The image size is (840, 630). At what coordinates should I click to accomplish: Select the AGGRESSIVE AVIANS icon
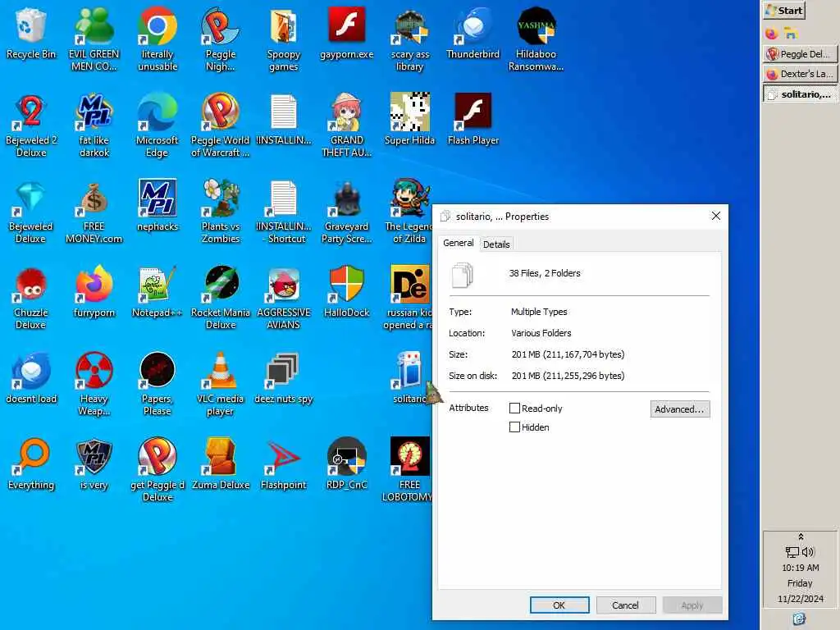283,298
